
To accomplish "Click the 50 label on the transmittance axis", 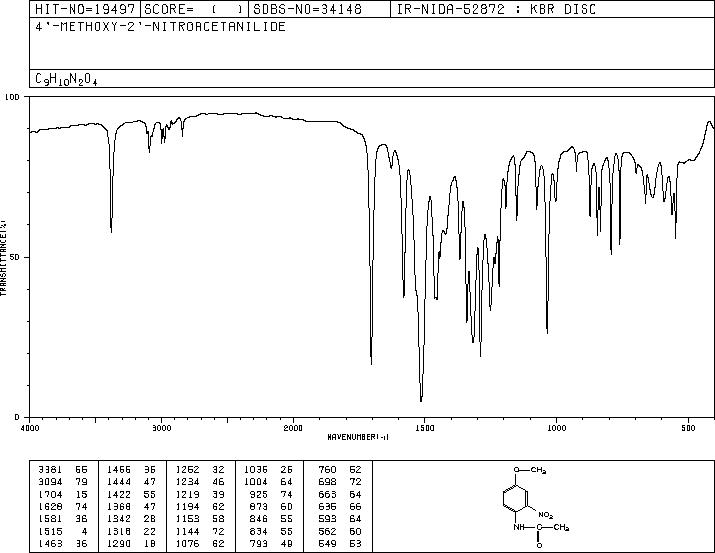I will [x=16, y=257].
